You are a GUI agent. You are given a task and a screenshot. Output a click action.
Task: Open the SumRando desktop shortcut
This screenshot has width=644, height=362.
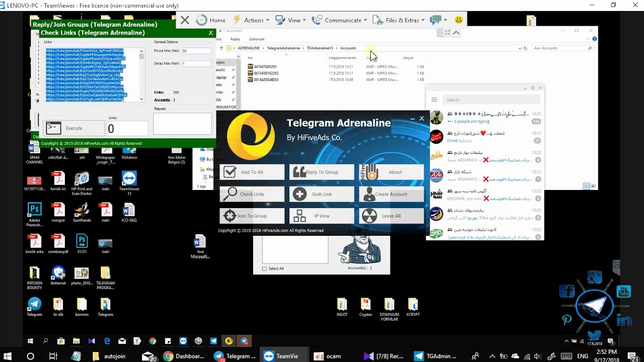[x=82, y=213]
